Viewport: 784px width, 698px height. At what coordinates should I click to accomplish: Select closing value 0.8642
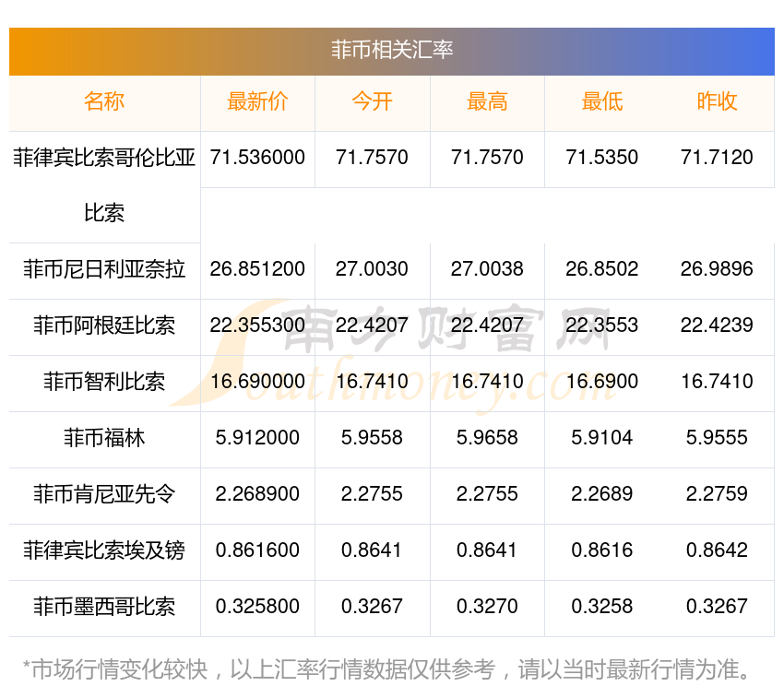[717, 550]
